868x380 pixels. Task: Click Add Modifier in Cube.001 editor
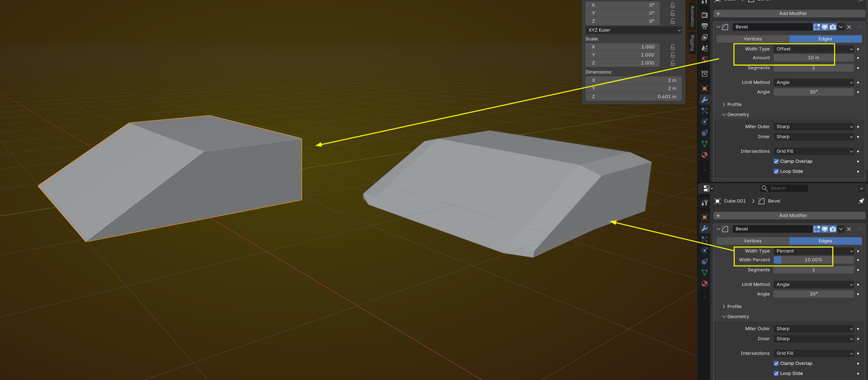[789, 215]
